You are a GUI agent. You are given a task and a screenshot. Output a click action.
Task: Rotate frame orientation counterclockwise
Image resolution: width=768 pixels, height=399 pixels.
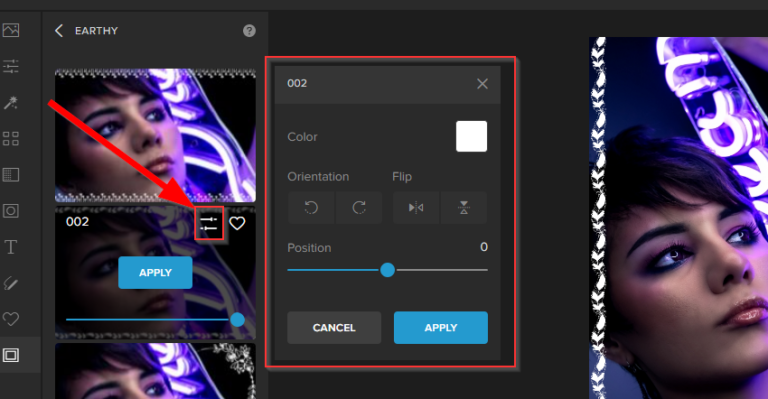pyautogui.click(x=311, y=208)
